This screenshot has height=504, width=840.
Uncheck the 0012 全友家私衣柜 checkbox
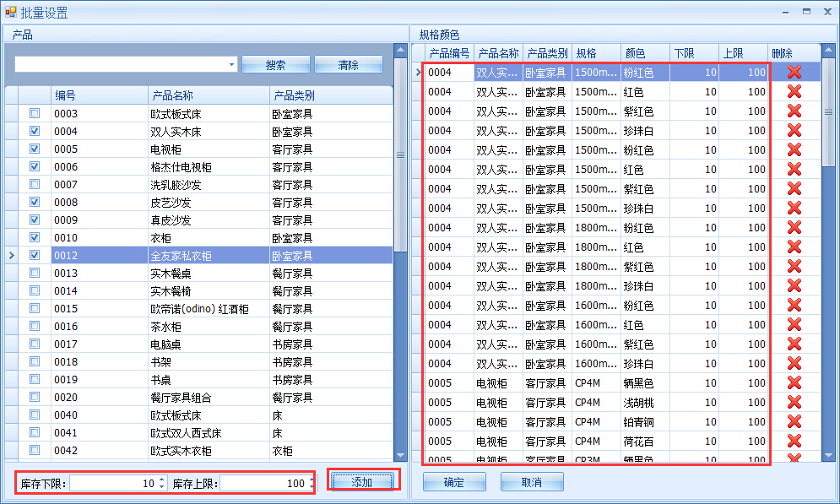tap(33, 255)
